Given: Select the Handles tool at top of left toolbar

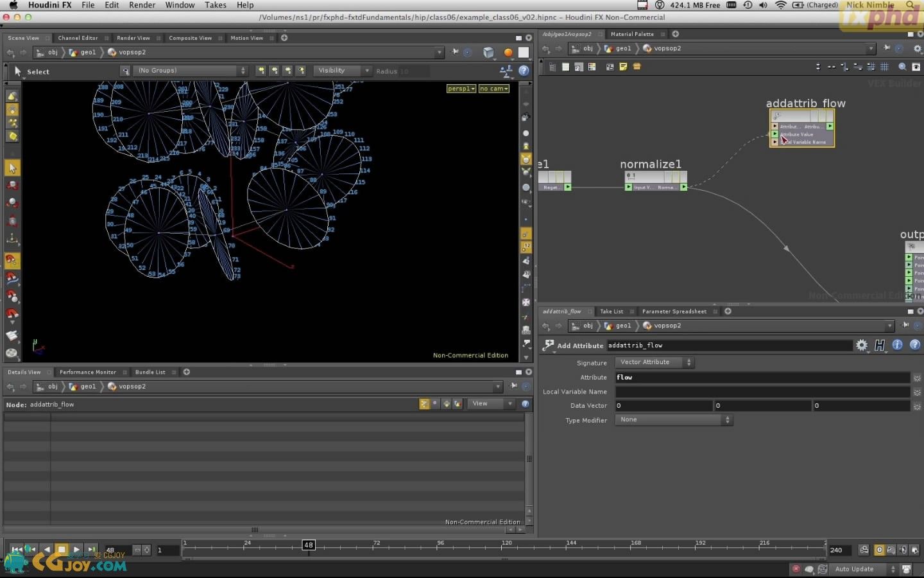Looking at the screenshot, I should point(12,96).
